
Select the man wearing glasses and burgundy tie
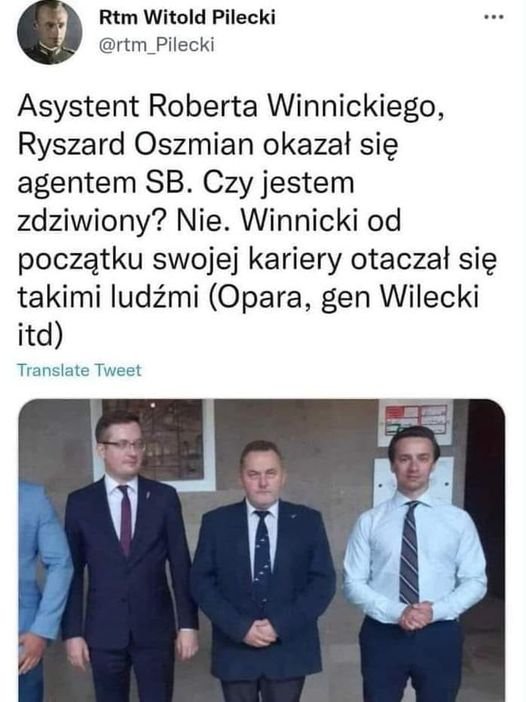pyautogui.click(x=129, y=555)
